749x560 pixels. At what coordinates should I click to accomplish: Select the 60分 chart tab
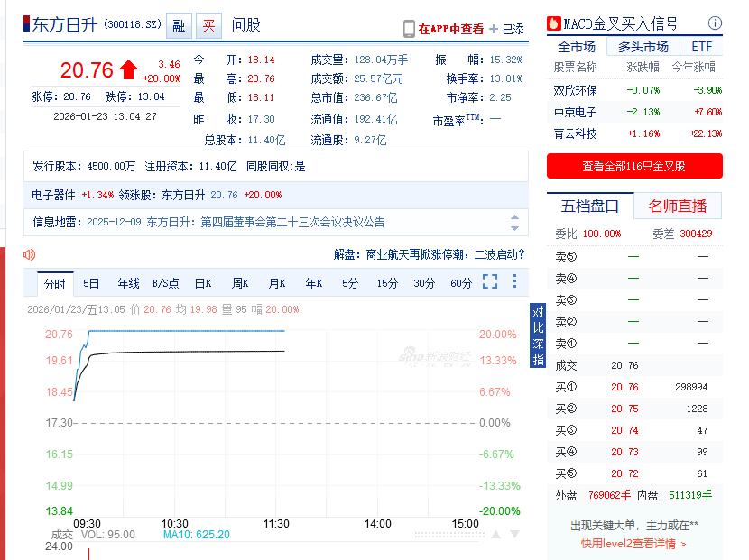coord(461,283)
